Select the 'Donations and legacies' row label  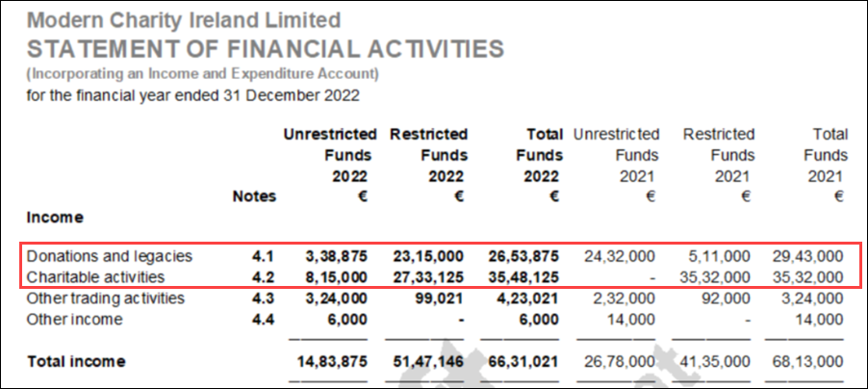coord(110,256)
